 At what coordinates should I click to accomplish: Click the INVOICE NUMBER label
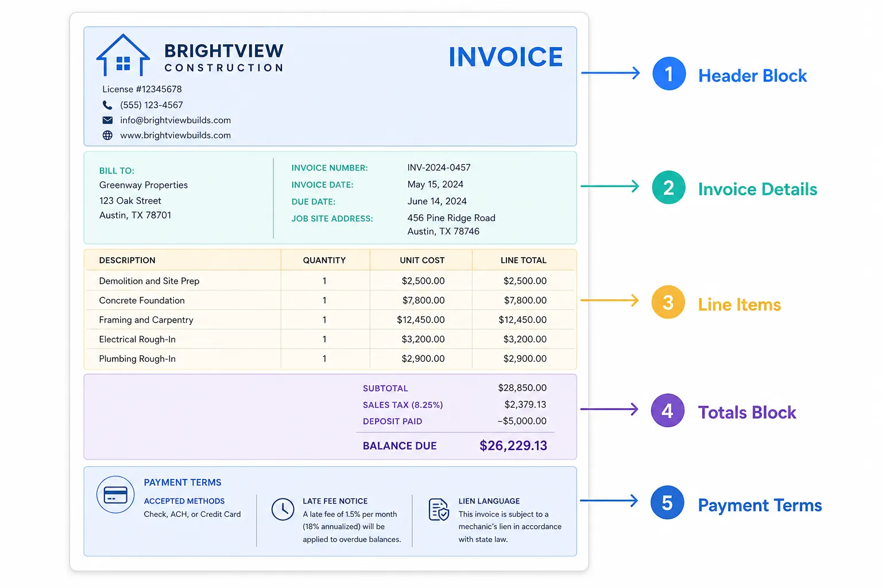point(330,168)
